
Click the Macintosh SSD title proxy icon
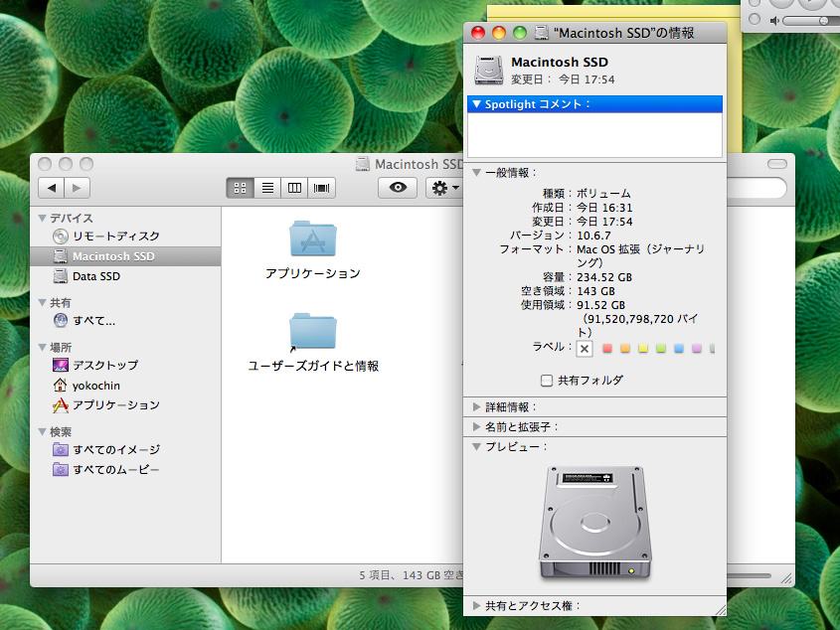pos(363,164)
